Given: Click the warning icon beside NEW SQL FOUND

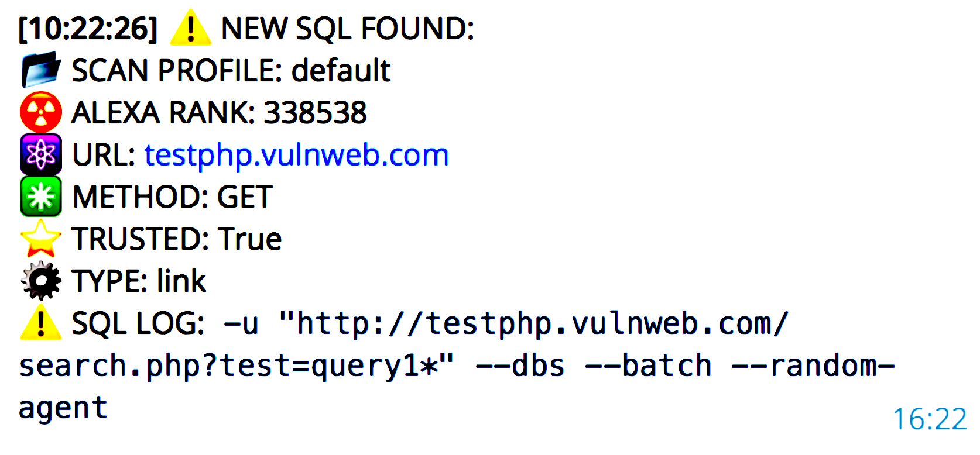Looking at the screenshot, I should [190, 29].
